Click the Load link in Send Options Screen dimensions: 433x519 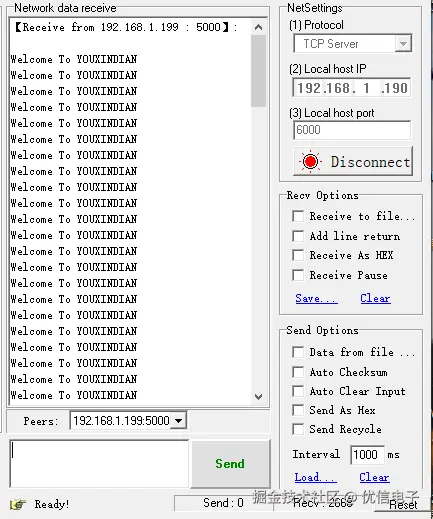[x=315, y=477]
